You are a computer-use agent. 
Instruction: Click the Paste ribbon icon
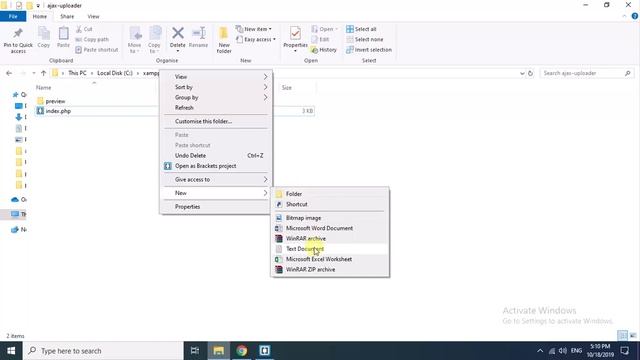(x=63, y=34)
